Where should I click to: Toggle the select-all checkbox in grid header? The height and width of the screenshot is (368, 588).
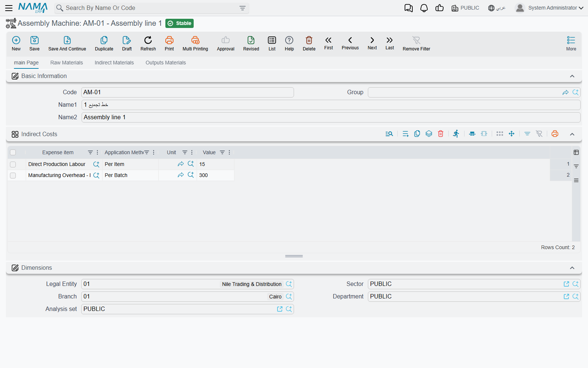tap(13, 152)
